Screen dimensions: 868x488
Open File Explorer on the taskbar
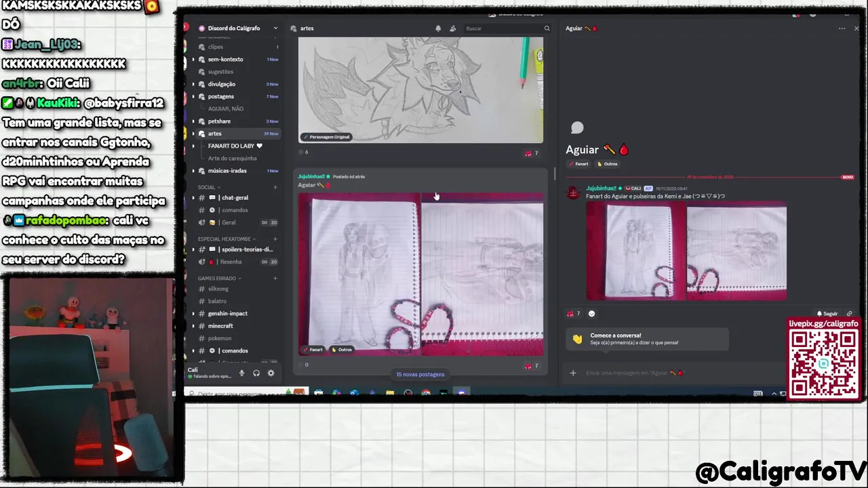click(x=390, y=393)
